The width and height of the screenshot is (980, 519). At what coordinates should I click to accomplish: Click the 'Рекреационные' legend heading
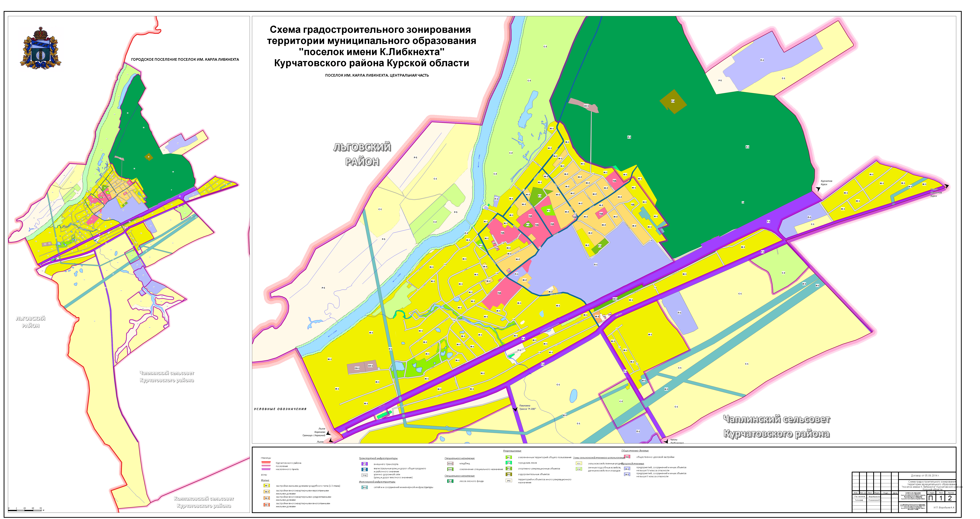coord(512,451)
